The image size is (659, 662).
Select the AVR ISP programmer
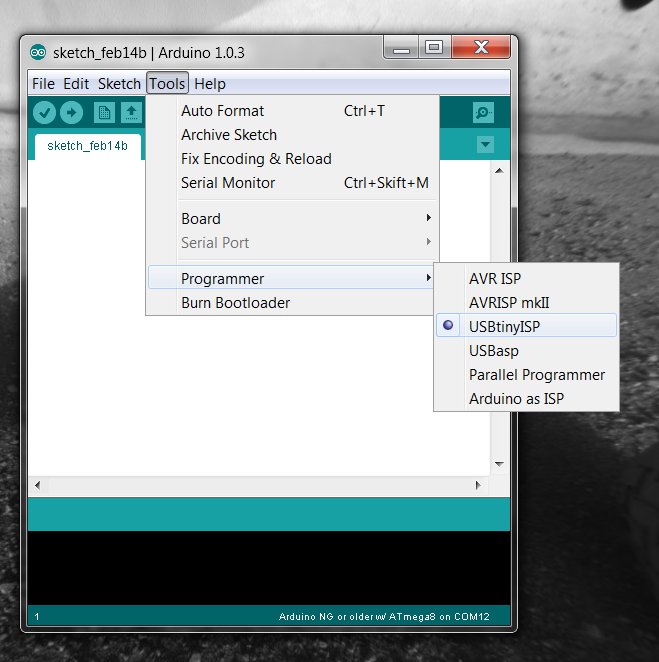526,279
